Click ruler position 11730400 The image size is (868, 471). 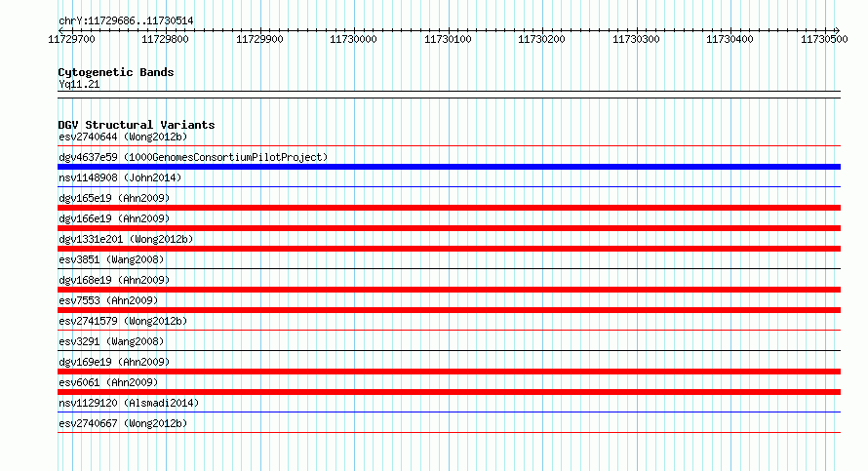730,39
